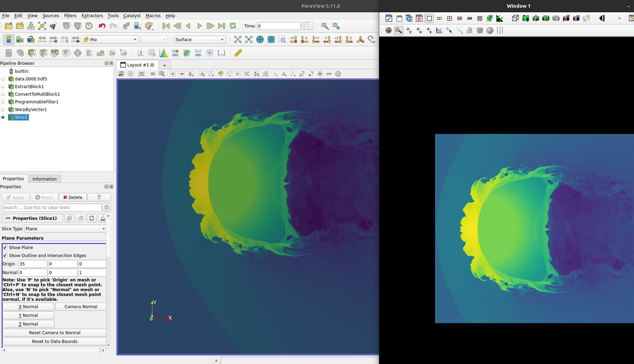Toggle the animation loop button
The image size is (634, 364).
[233, 26]
